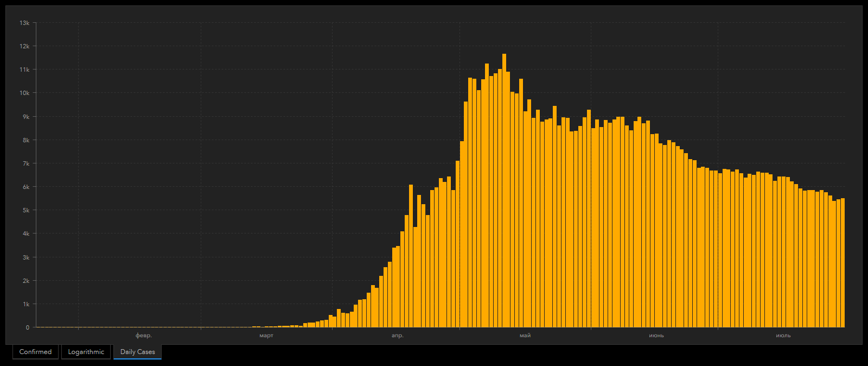Image resolution: width=868 pixels, height=366 pixels.
Task: Click the 2k y-axis label
Action: [26, 281]
